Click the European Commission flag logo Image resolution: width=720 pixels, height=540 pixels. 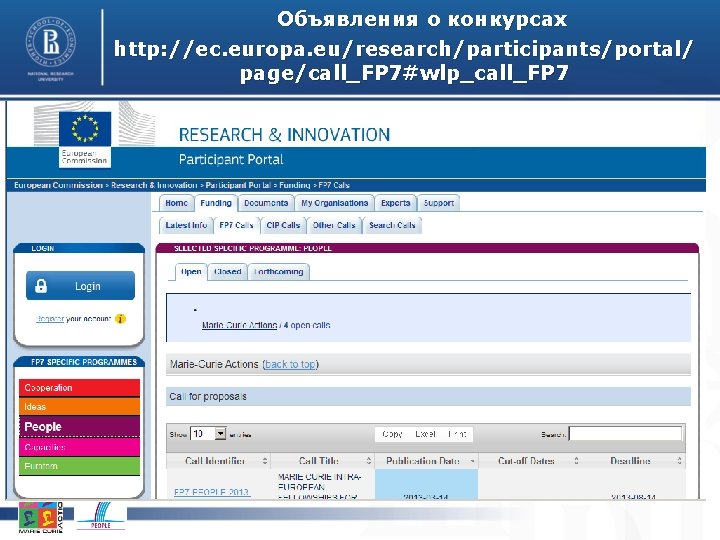point(85,139)
